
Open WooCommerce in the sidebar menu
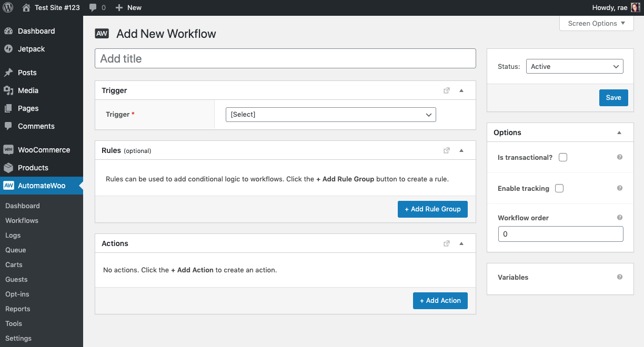pyautogui.click(x=44, y=150)
